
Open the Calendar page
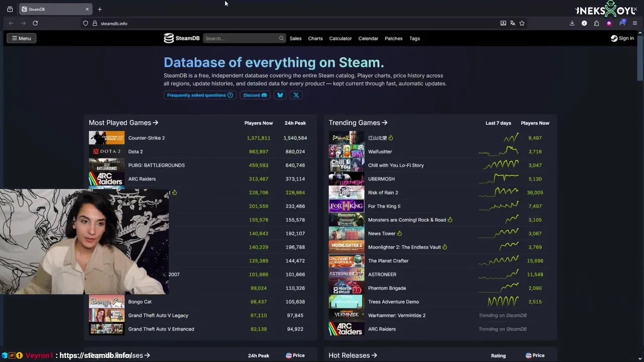[368, 38]
